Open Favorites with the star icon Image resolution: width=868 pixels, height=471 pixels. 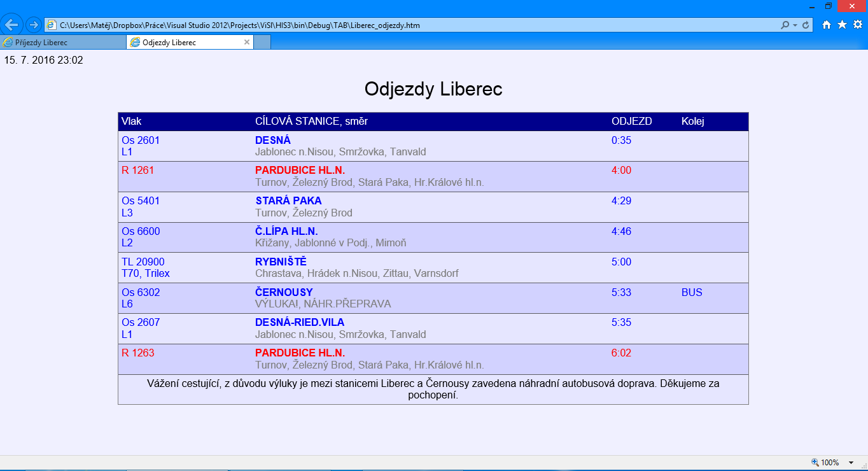tap(842, 25)
